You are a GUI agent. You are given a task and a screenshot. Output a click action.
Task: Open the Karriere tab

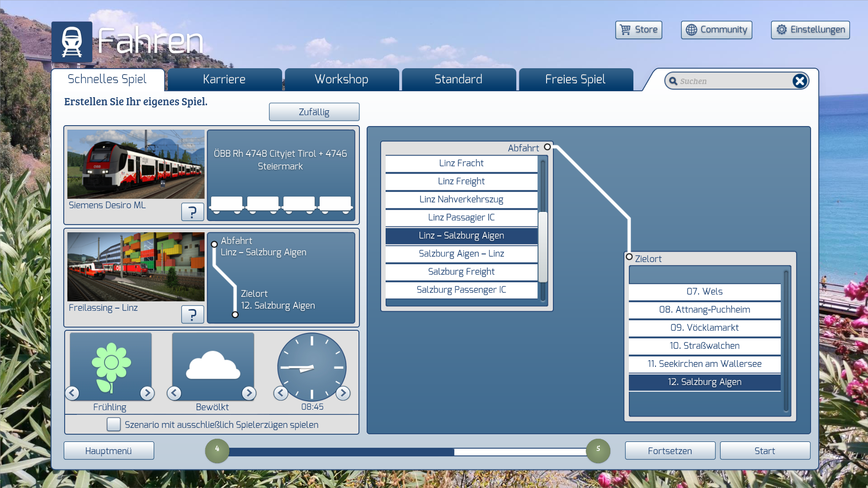click(x=224, y=80)
